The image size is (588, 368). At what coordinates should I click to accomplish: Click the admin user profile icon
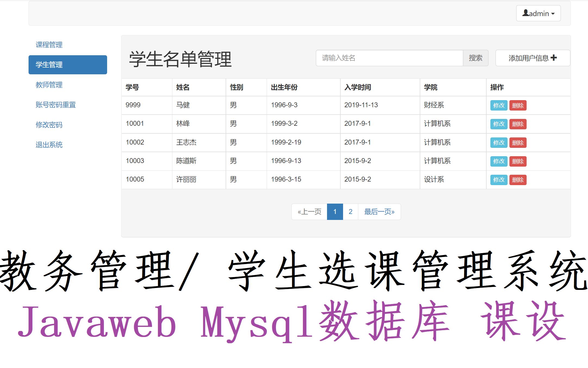[526, 13]
